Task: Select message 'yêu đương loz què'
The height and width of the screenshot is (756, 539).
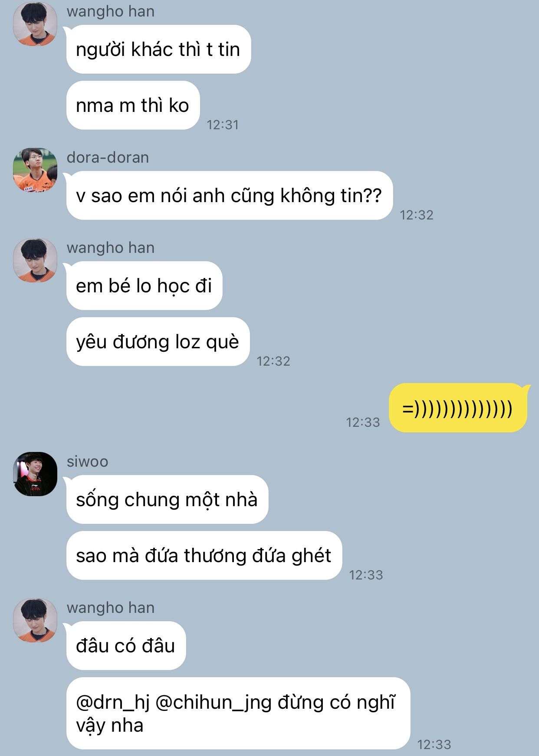Action: click(158, 341)
